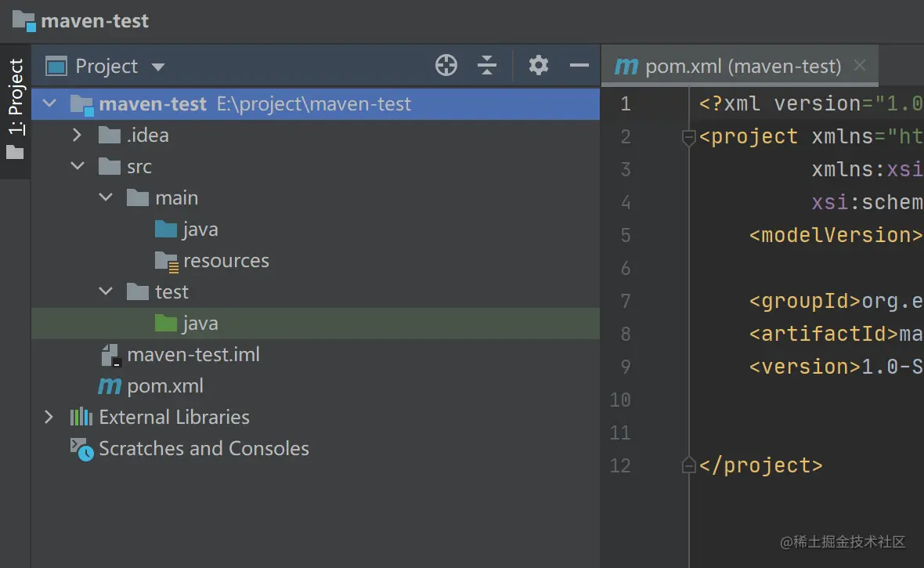924x568 pixels.
Task: Click the Scratches and Consoles icon
Action: (x=81, y=449)
